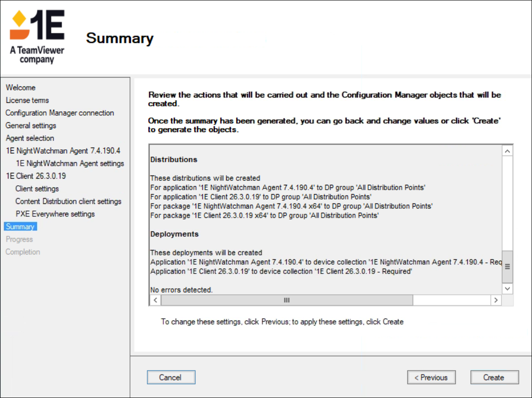Viewport: 532px width, 398px height.
Task: Click the vertical scrollbar thumb in summary
Action: point(507,266)
